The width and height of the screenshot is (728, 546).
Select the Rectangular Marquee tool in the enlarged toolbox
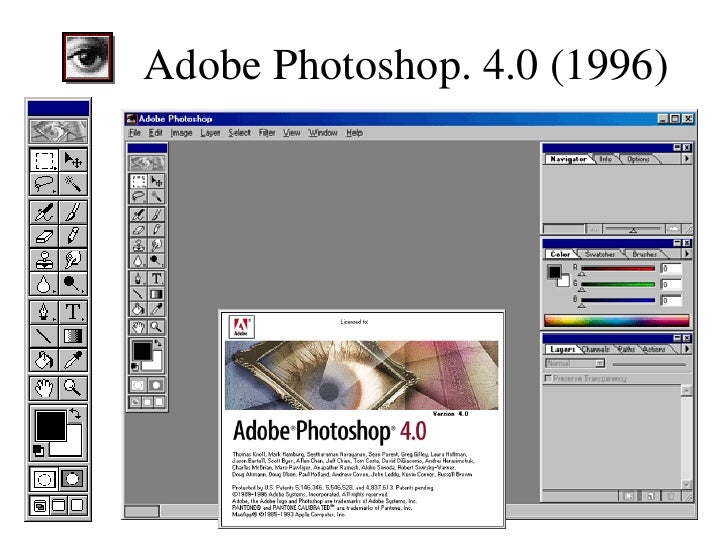[x=44, y=160]
